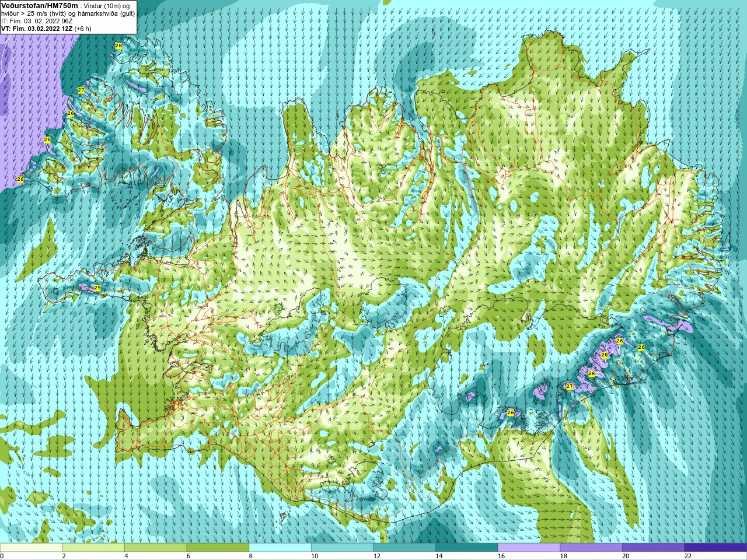Click the 18–20 m/s medium purple legend swatch

591,547
